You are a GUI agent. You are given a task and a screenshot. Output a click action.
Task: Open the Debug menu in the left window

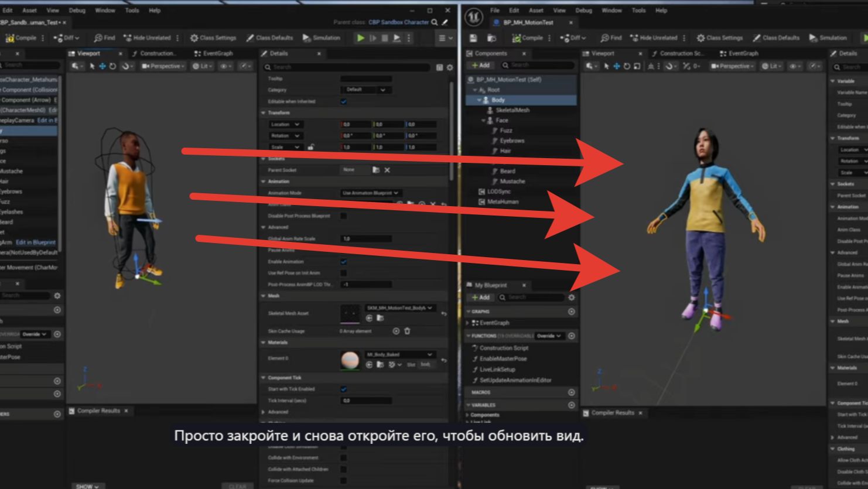77,11
